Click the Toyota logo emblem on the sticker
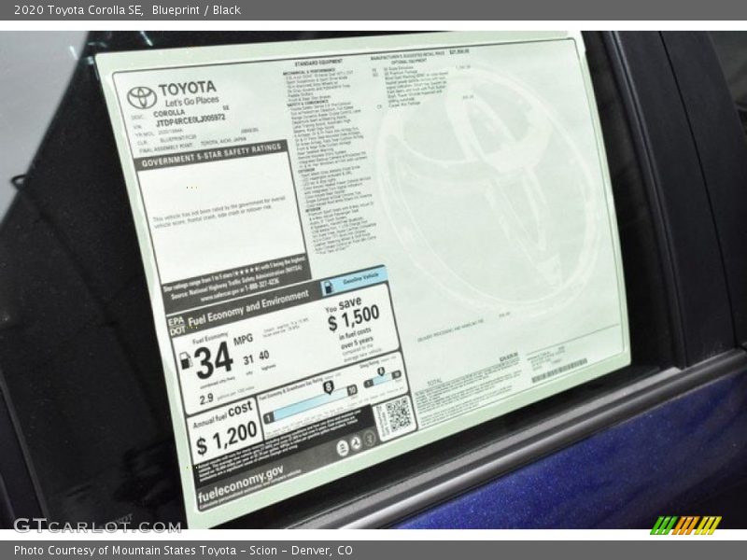 pos(142,96)
